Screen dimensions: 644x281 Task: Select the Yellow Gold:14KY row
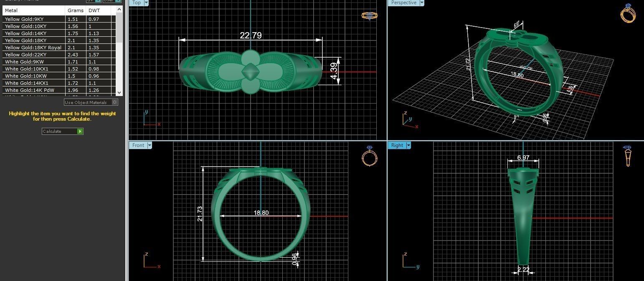pos(59,33)
